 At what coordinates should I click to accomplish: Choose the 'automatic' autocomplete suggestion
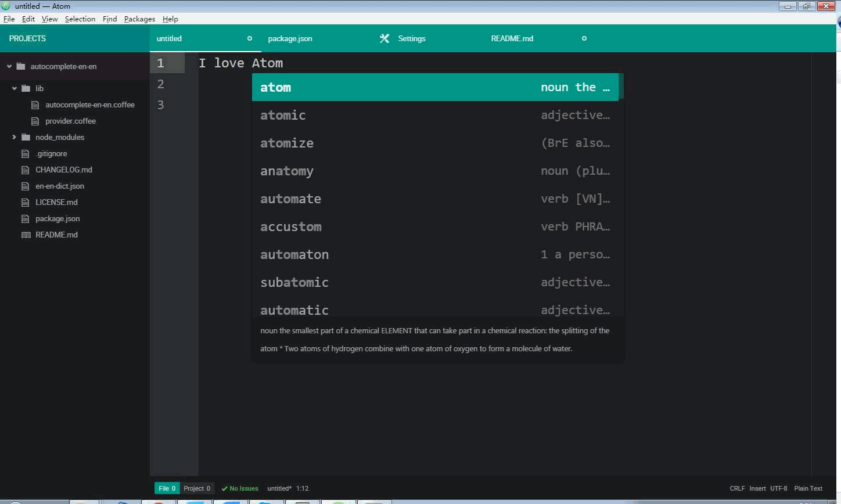pyautogui.click(x=435, y=308)
